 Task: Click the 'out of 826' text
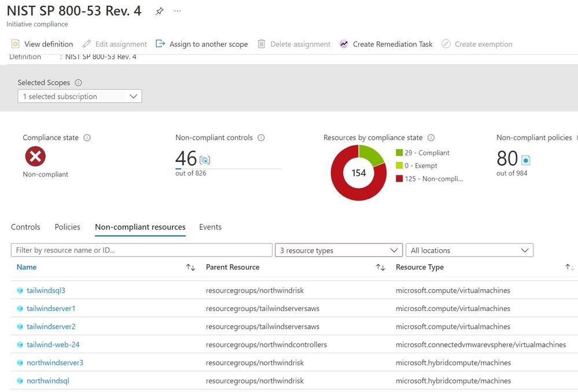[190, 173]
